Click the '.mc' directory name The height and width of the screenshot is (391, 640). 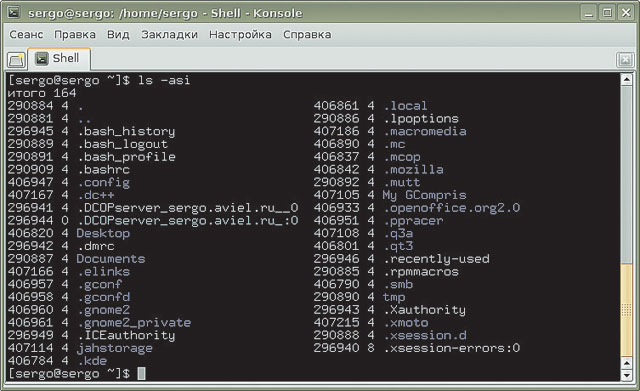coord(394,144)
